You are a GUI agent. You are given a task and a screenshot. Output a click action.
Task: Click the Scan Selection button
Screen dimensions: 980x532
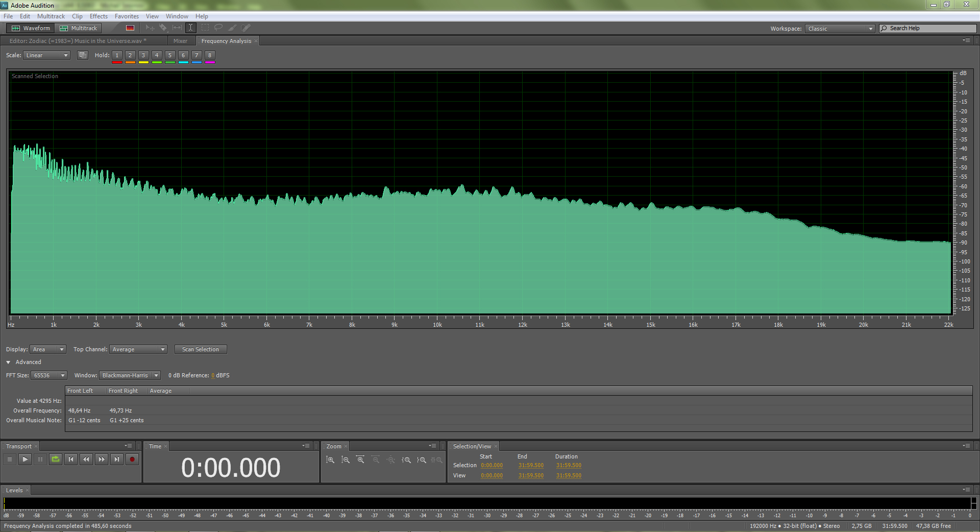pyautogui.click(x=200, y=349)
